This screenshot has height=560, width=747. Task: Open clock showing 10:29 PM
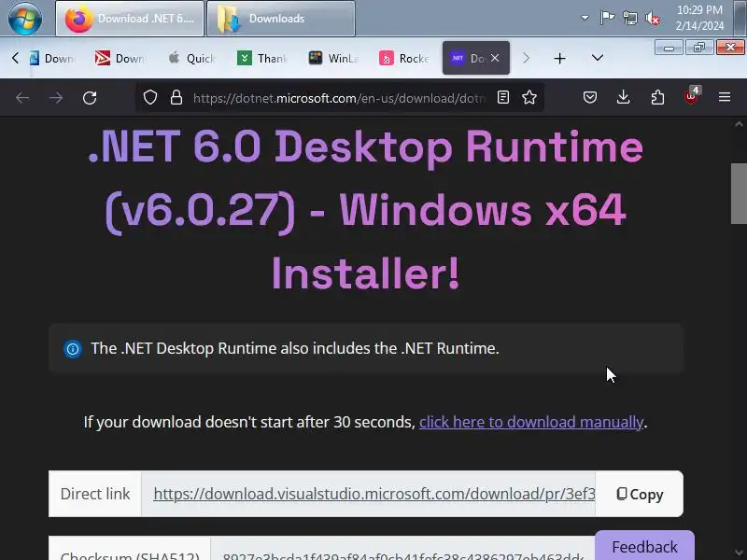point(699,18)
